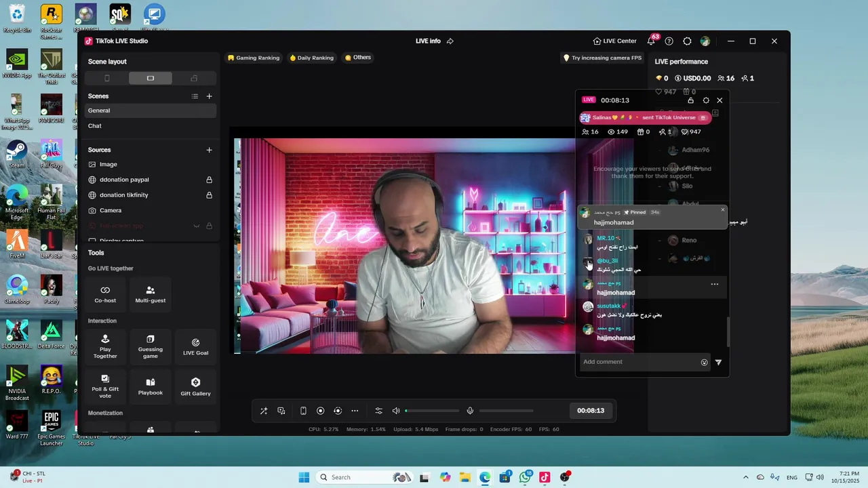This screenshot has width=868, height=488.
Task: Open the effects magic wand tool
Action: (264, 411)
